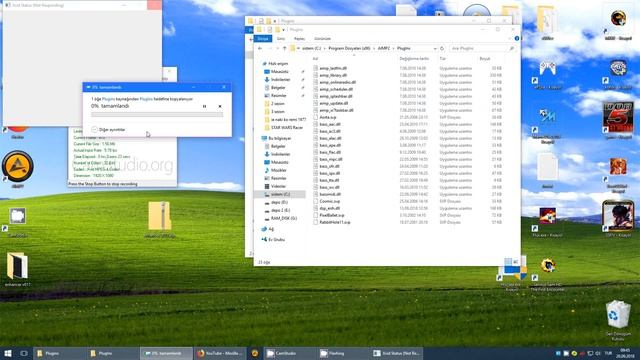Cancel the copy with the X button beside pause

pos(220,106)
